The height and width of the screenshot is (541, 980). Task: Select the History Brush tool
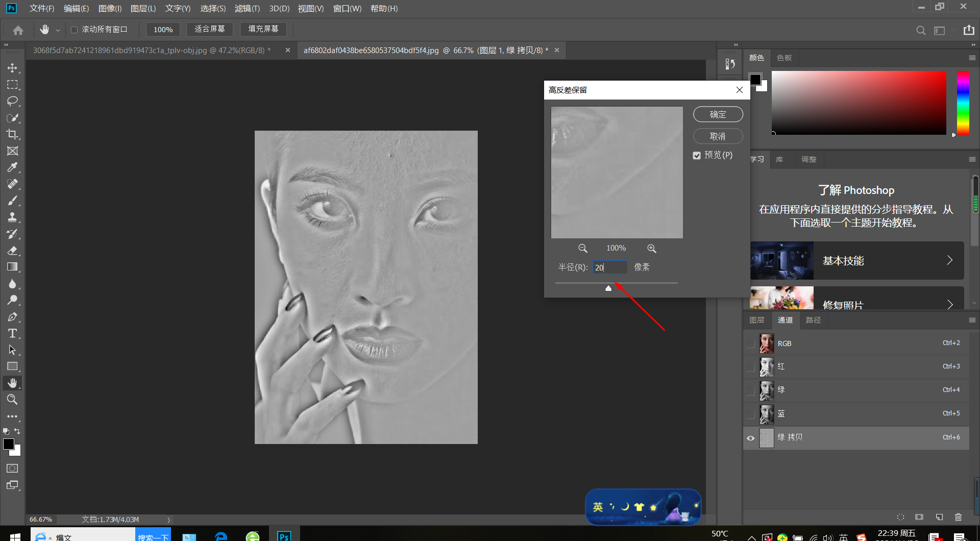tap(12, 234)
